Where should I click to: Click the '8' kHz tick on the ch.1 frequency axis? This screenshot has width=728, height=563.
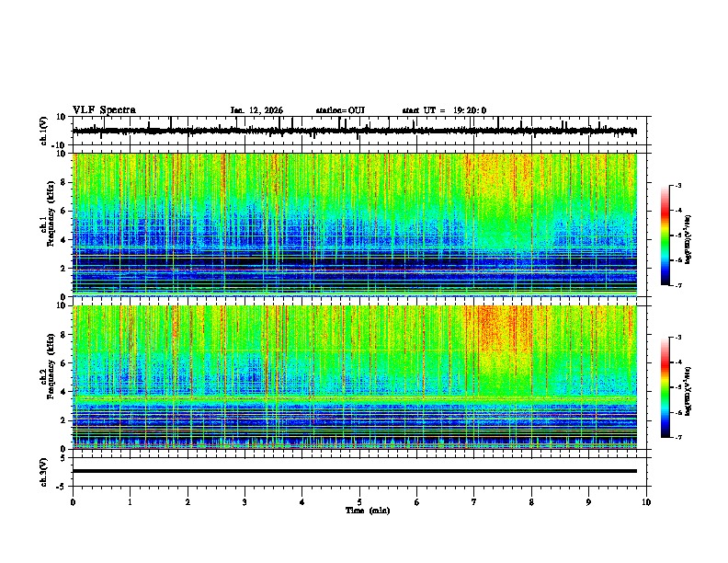64,182
